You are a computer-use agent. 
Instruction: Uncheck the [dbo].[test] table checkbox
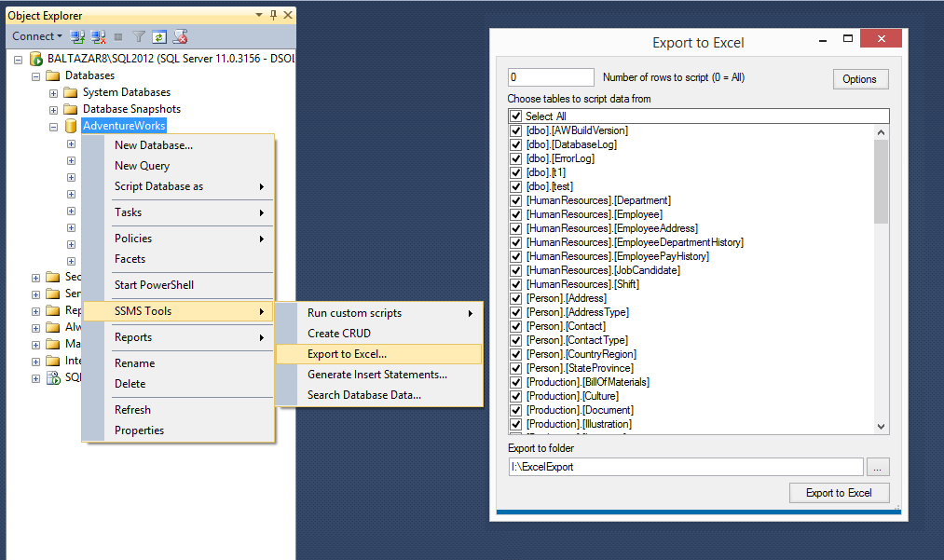tap(516, 186)
